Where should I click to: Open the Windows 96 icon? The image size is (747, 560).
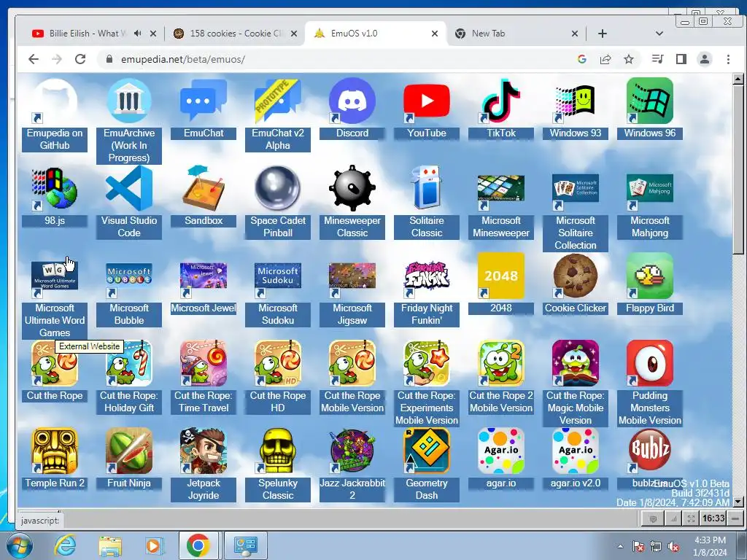pyautogui.click(x=650, y=101)
